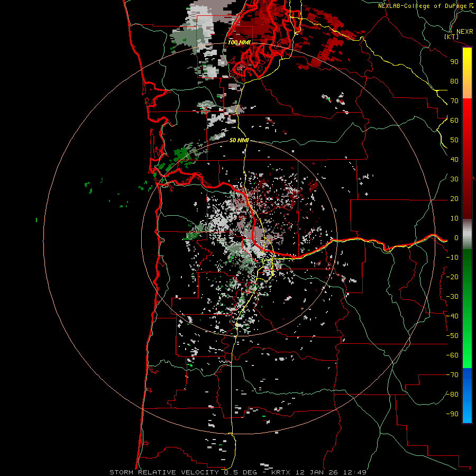Click the 80 value on the velocity scale
This screenshot has width=476, height=476.
(454, 81)
